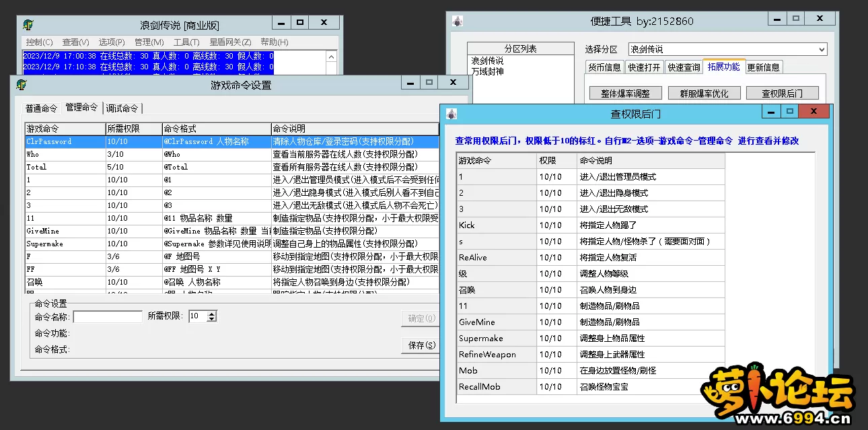Viewport: 868px width, 430px height.
Task: Open the 快速查询 tab
Action: coord(684,67)
